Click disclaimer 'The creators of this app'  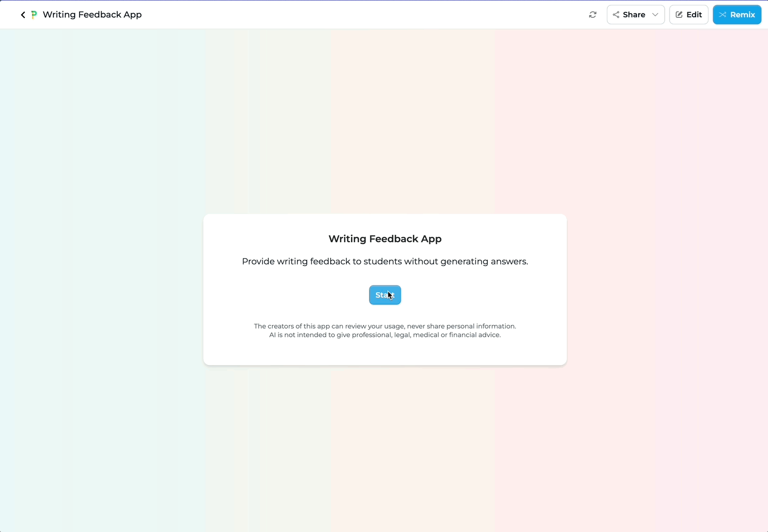292,326
